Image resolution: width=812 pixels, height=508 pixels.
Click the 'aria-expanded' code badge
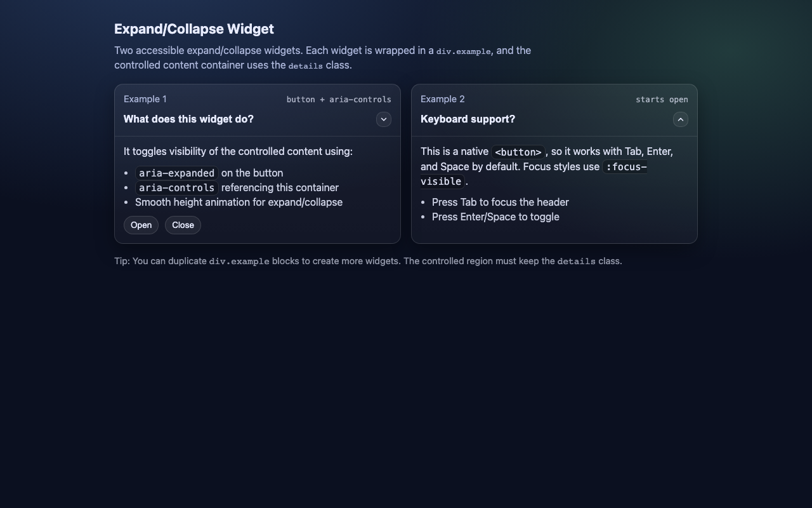(x=176, y=173)
